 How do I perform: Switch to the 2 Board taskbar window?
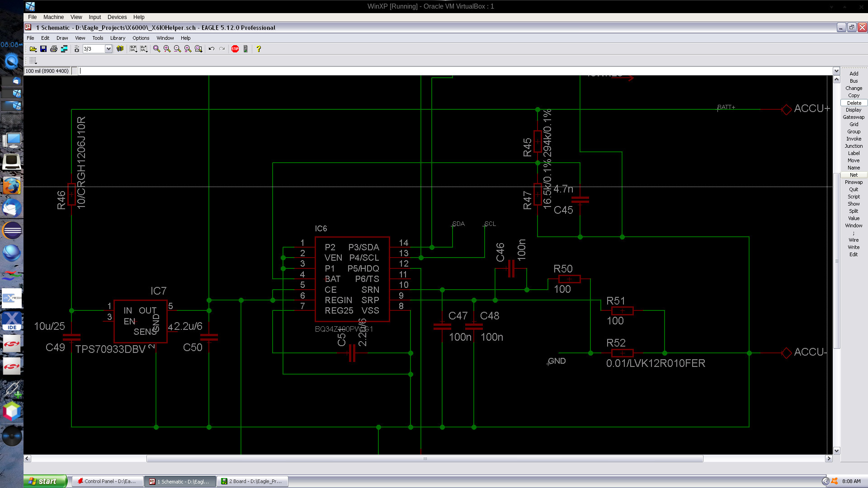point(252,482)
